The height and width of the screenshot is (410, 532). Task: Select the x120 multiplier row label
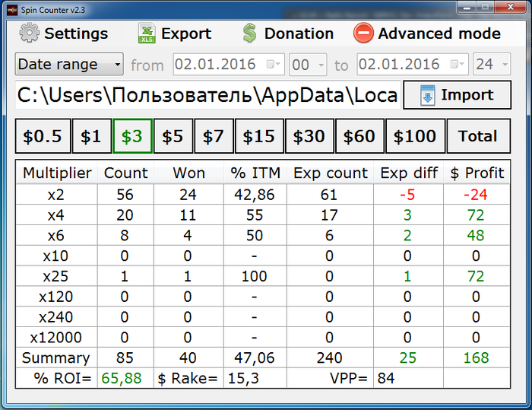click(x=56, y=297)
